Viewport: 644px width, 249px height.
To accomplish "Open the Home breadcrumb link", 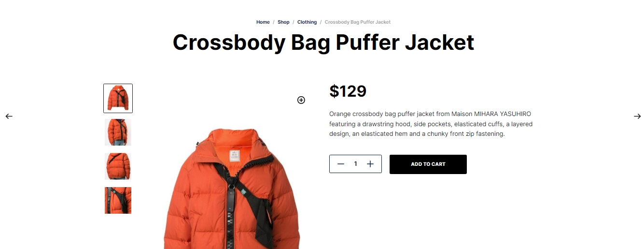I will pyautogui.click(x=263, y=22).
